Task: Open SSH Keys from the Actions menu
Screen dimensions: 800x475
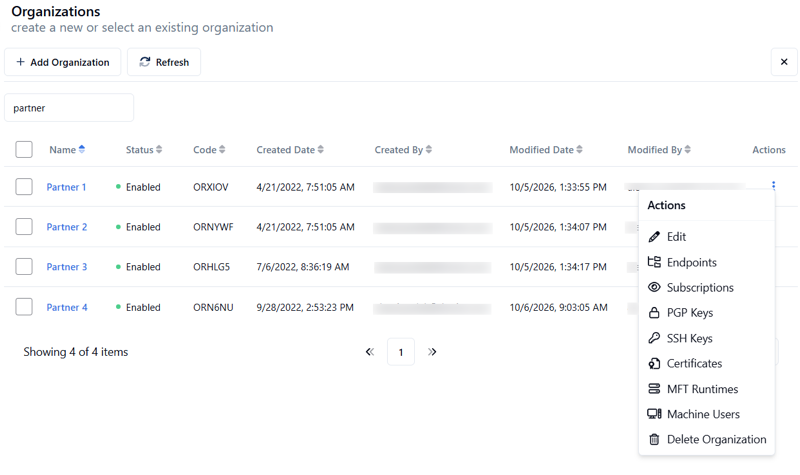Action: tap(707, 338)
